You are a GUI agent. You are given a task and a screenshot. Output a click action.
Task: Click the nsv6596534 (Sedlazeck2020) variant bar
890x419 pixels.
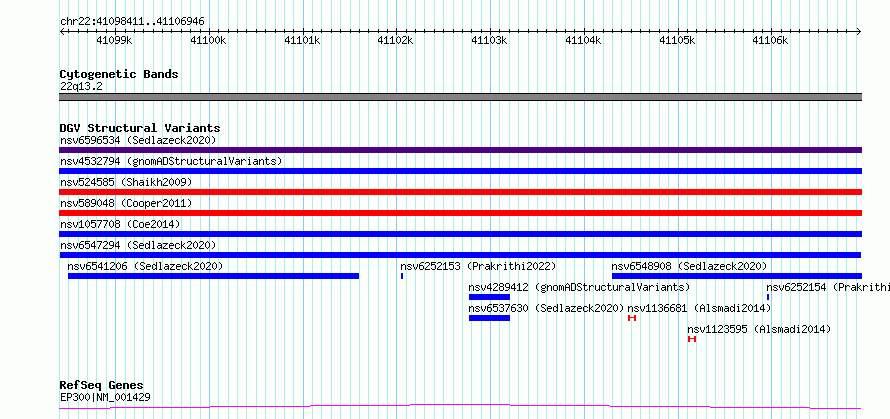(460, 150)
